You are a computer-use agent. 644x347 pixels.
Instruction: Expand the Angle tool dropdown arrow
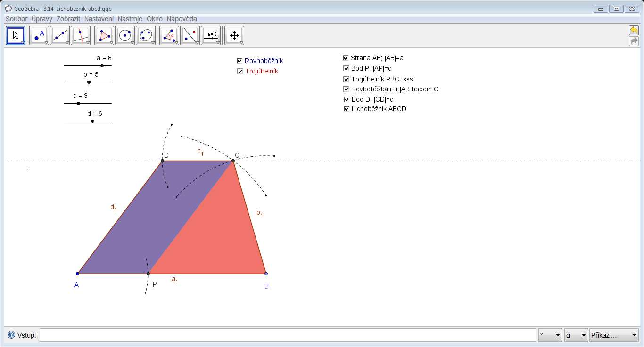(177, 43)
